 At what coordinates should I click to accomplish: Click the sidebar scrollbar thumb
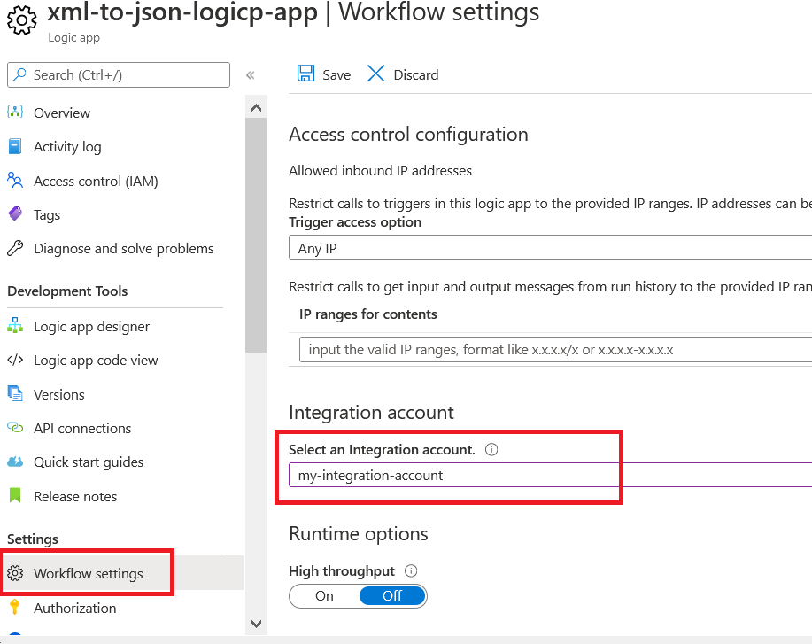(256, 236)
